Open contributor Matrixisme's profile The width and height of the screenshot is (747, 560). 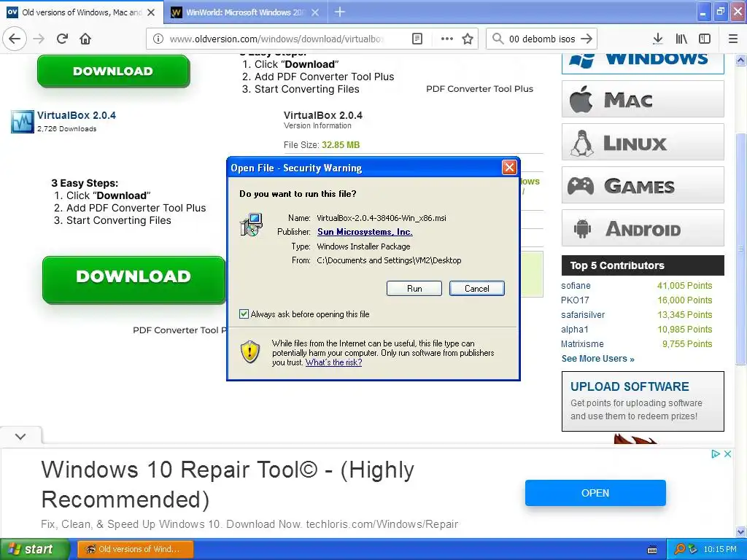tap(582, 344)
